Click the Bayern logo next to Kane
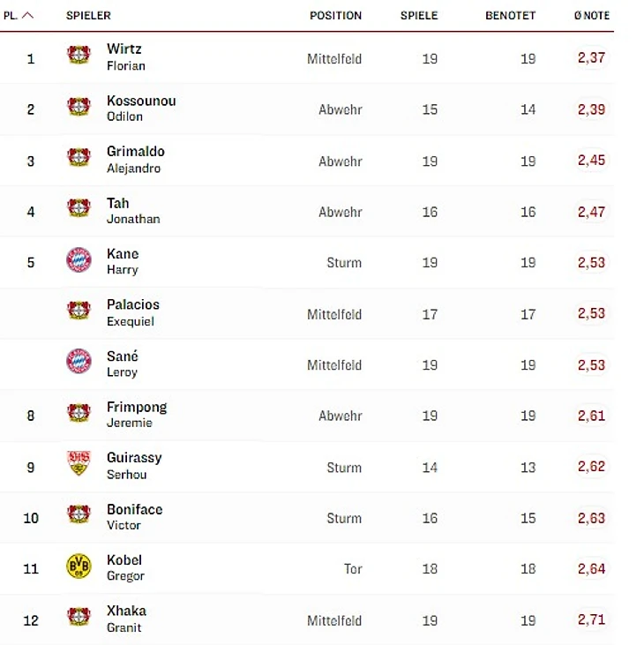 pos(79,260)
